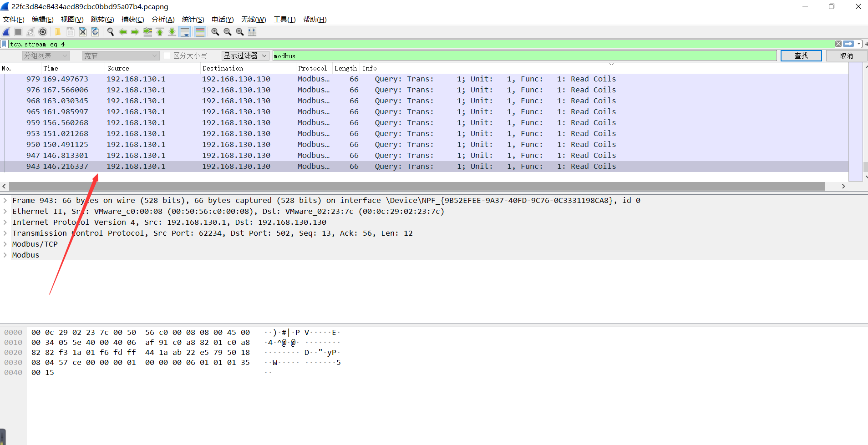Open the 文件(F) menu
868x445 pixels.
click(x=14, y=20)
